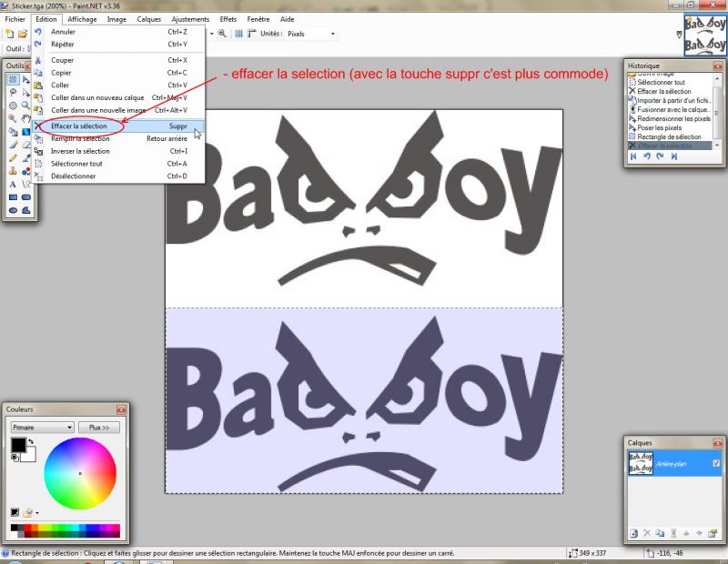This screenshot has height=564, width=728.
Task: Select the Freeform Shape tool
Action: tap(26, 210)
